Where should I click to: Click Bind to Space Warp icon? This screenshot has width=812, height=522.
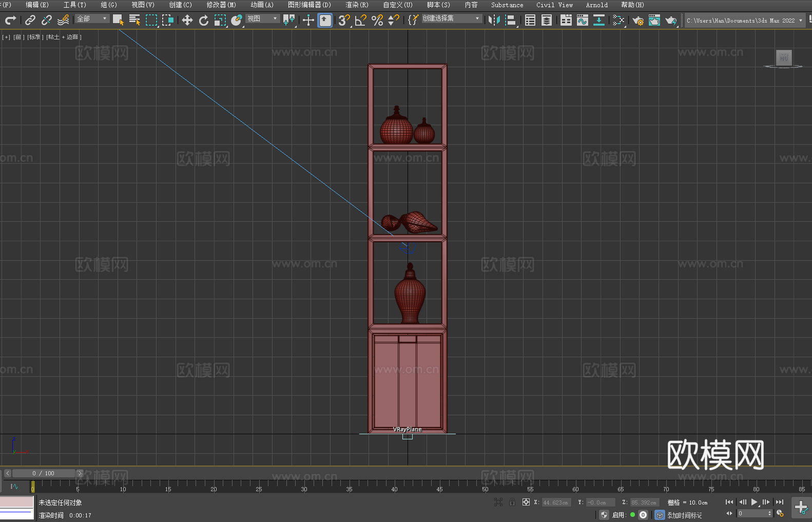coord(63,20)
